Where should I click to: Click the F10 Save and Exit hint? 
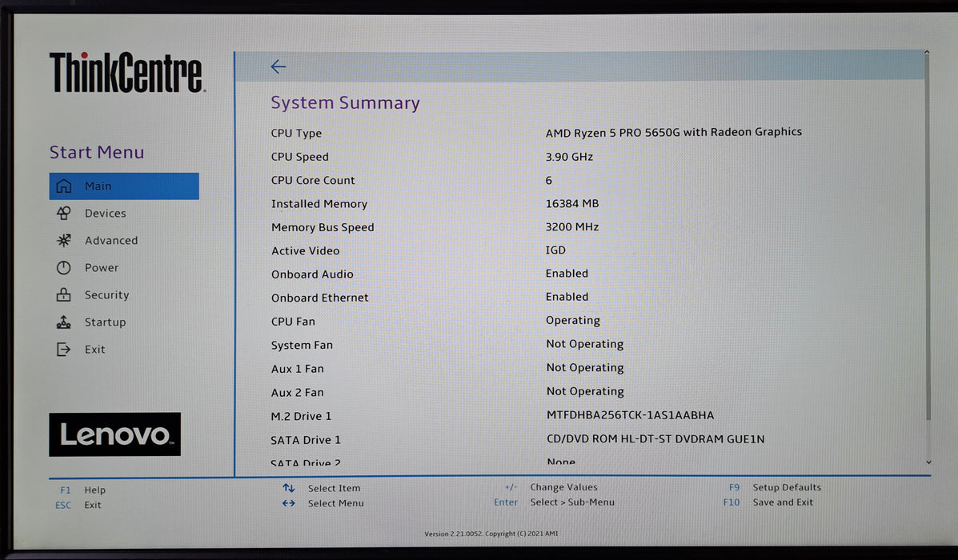tap(768, 502)
